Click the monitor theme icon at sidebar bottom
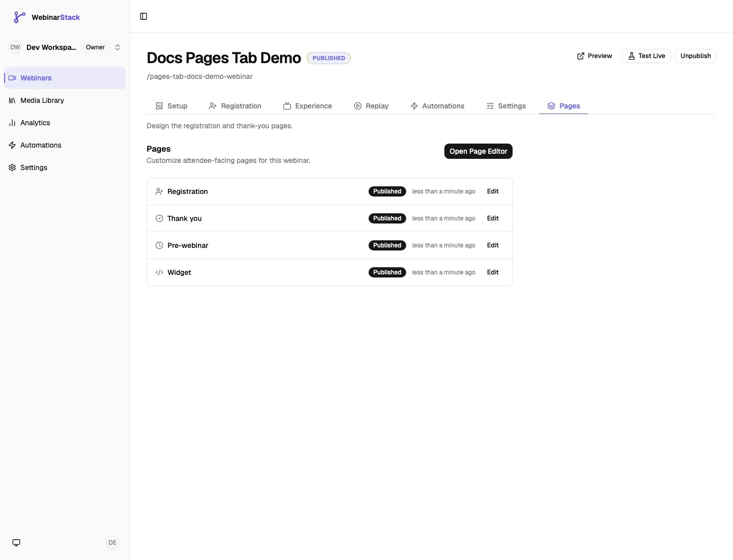Viewport: 733px width, 560px height. (16, 543)
